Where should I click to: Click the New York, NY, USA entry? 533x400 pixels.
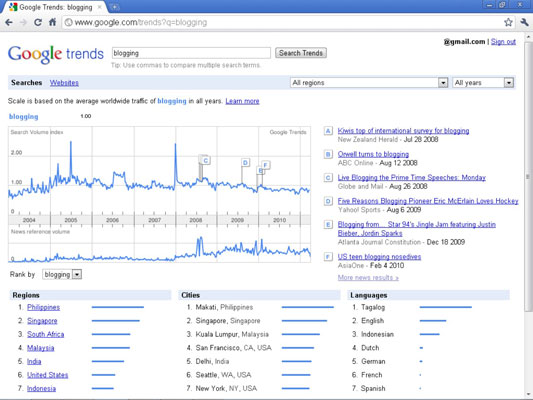click(x=226, y=388)
